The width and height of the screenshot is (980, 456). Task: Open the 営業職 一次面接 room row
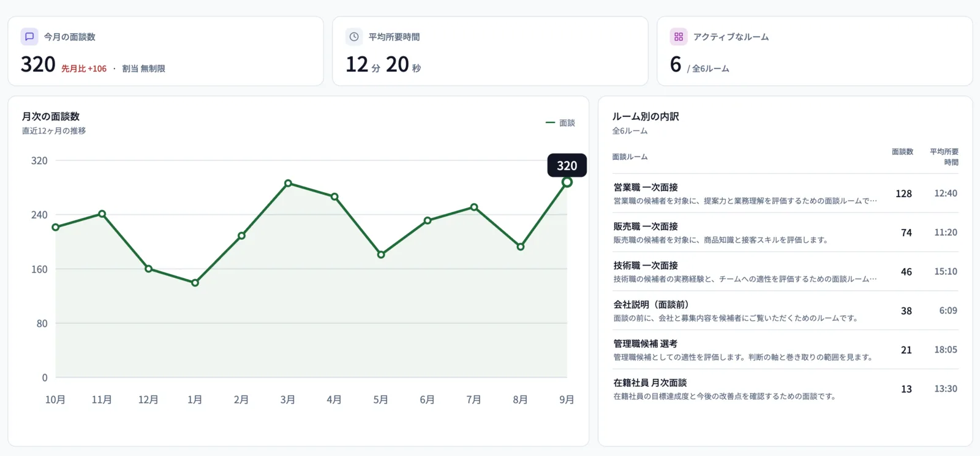click(x=785, y=193)
